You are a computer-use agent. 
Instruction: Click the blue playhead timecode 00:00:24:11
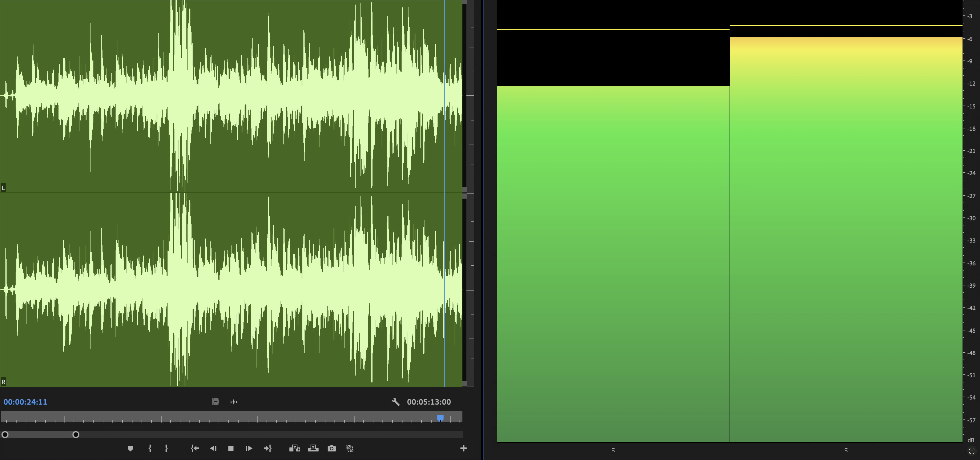pos(25,402)
